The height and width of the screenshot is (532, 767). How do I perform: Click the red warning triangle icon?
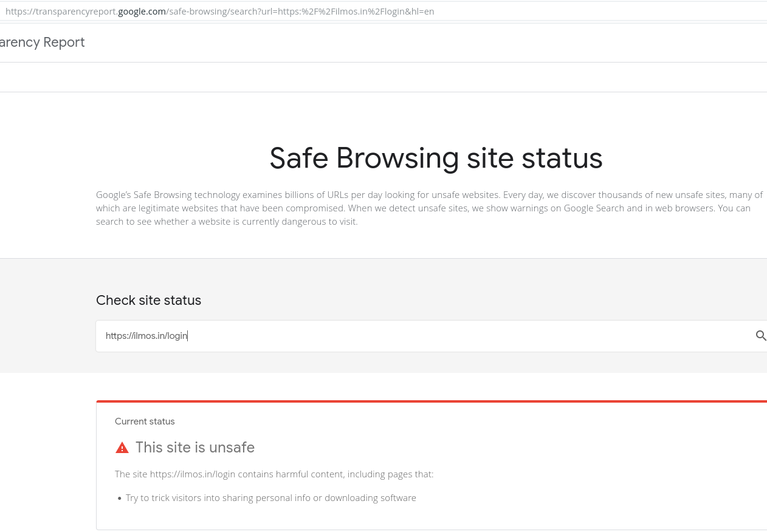[x=122, y=448]
